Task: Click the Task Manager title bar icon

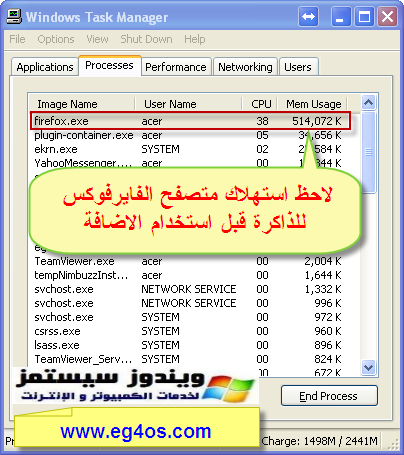Action: point(14,16)
